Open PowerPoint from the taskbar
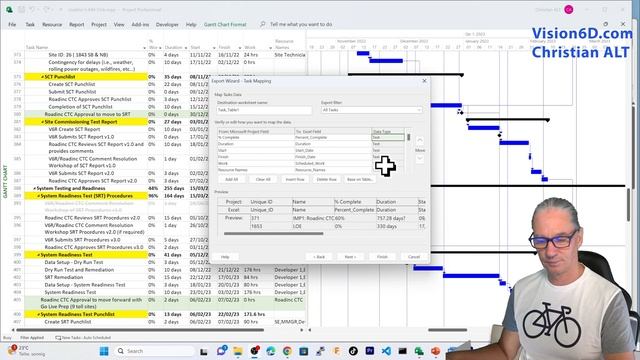 coord(436,351)
